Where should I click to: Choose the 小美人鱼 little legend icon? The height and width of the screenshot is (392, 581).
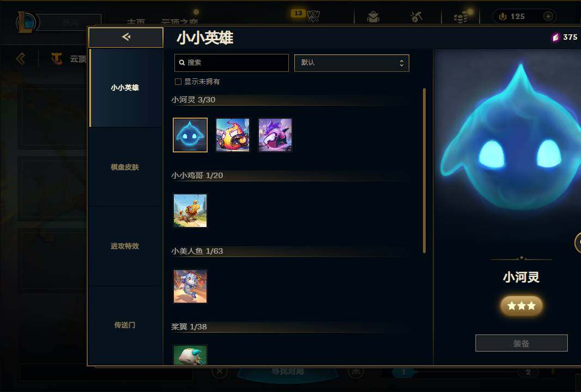pos(190,286)
